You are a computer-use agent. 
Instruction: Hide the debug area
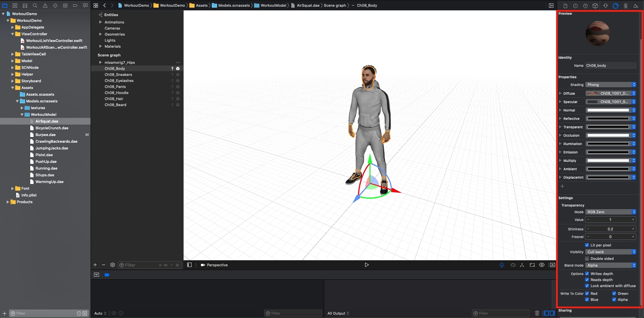(97, 275)
